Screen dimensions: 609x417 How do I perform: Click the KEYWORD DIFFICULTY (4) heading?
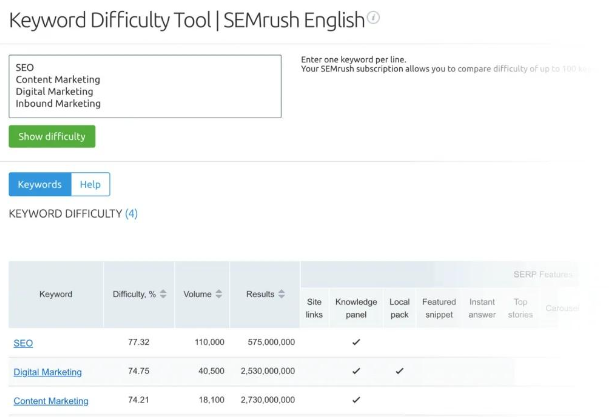(x=73, y=214)
